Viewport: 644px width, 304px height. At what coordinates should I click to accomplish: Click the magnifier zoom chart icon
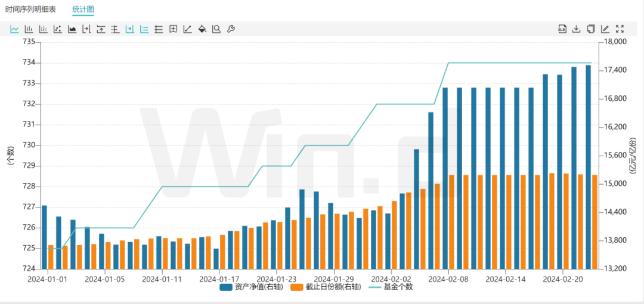[216, 29]
